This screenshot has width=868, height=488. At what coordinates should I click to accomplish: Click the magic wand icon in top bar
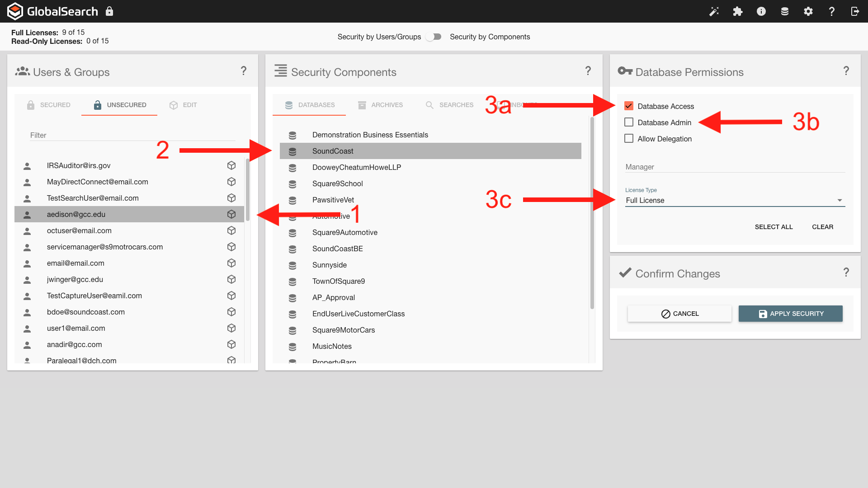pos(714,11)
